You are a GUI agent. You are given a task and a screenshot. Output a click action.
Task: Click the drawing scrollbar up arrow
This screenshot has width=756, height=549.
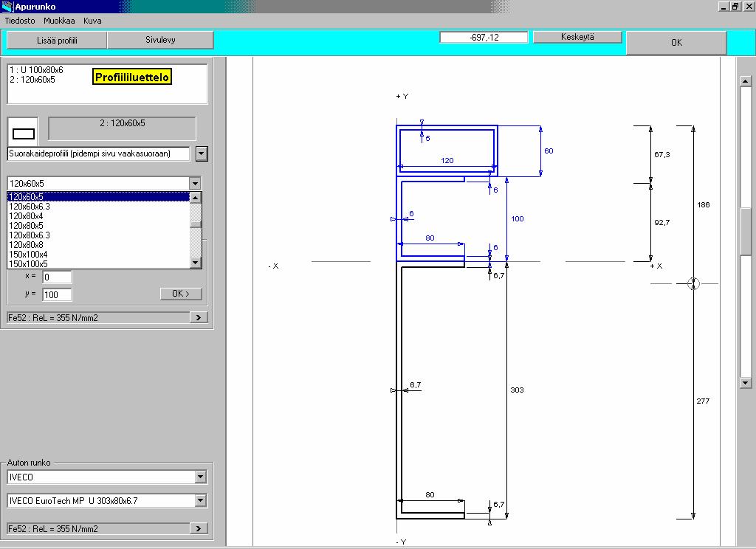(x=746, y=81)
